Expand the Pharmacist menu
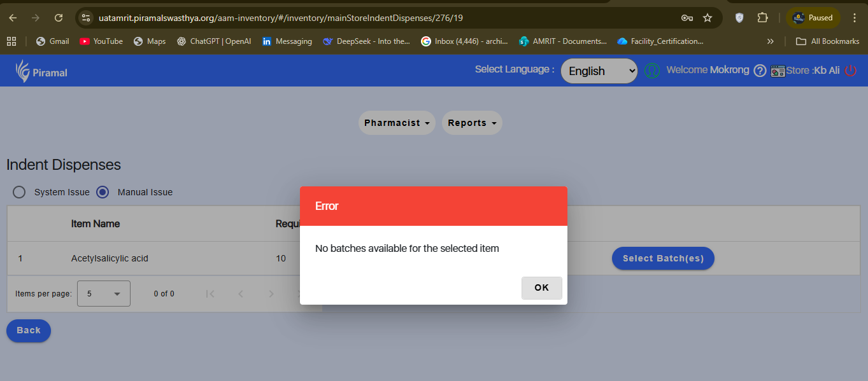Viewport: 868px width, 381px height. [397, 123]
